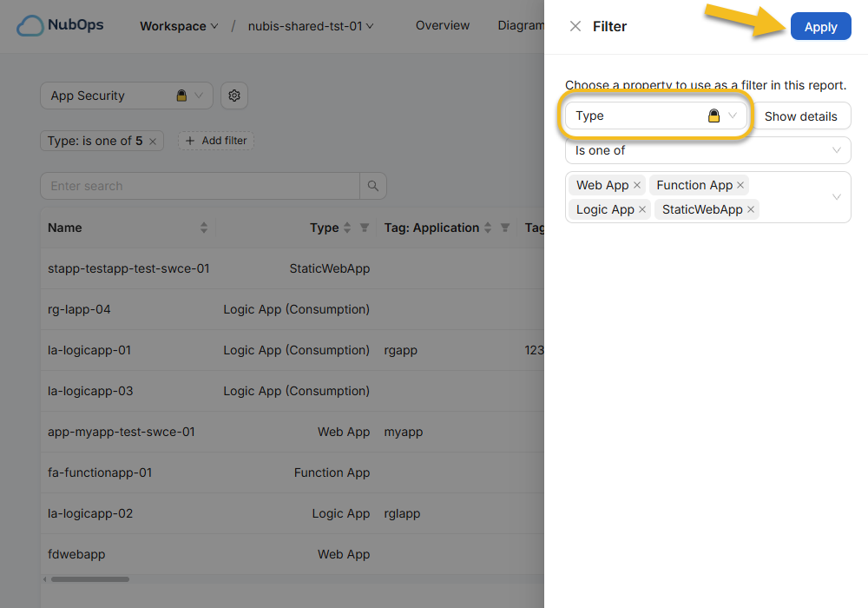Expand the App Security report dropdown
868x608 pixels.
pyautogui.click(x=127, y=96)
